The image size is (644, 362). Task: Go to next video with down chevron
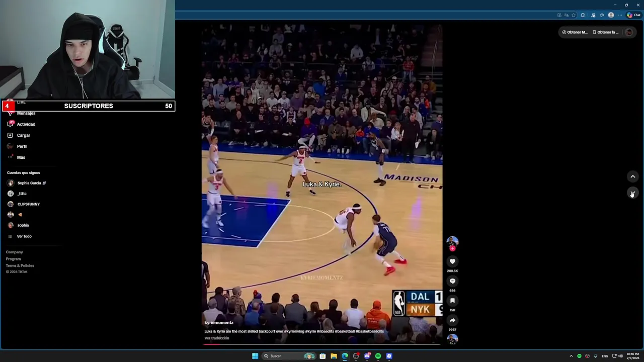[x=633, y=193]
